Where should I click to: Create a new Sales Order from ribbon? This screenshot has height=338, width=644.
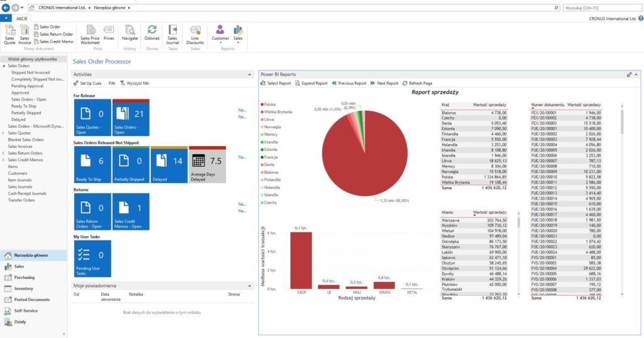[47, 26]
